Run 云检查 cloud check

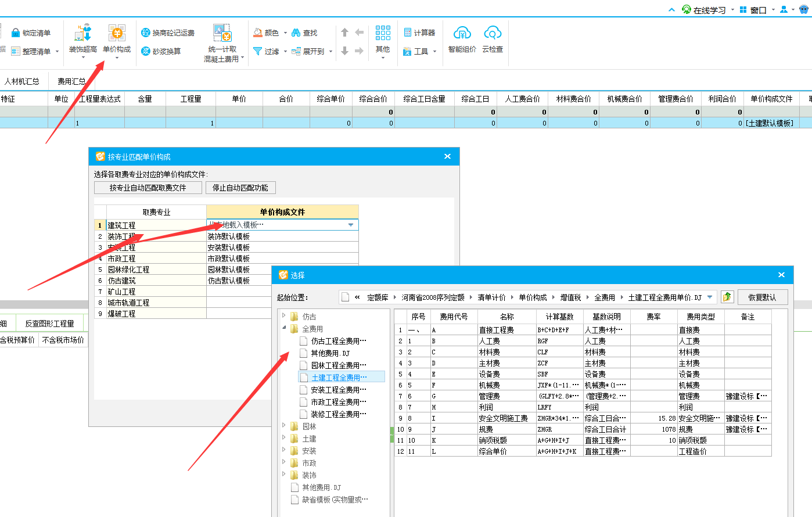493,40
